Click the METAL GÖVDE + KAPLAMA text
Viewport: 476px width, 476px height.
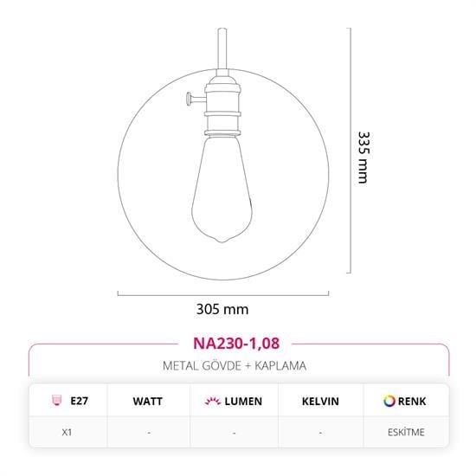point(235,366)
